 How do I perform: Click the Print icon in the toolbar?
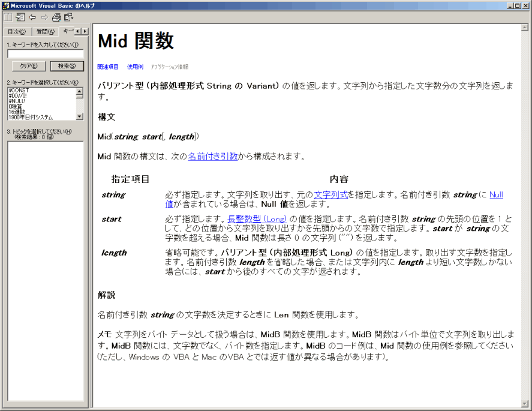[56, 17]
